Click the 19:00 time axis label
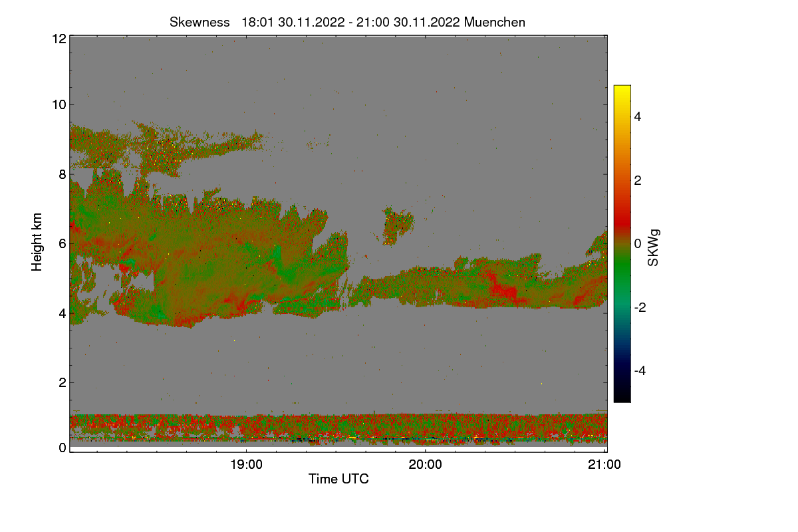 (x=246, y=465)
